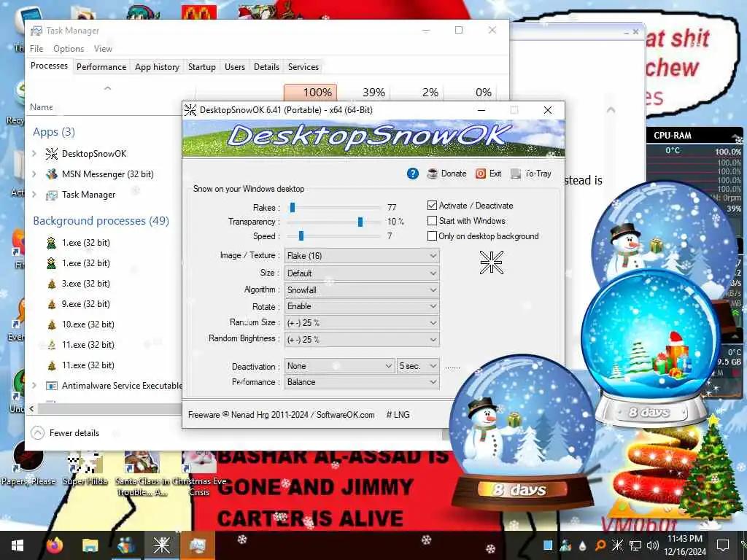747x560 pixels.
Task: Open File Explorer from the taskbar
Action: (x=90, y=545)
